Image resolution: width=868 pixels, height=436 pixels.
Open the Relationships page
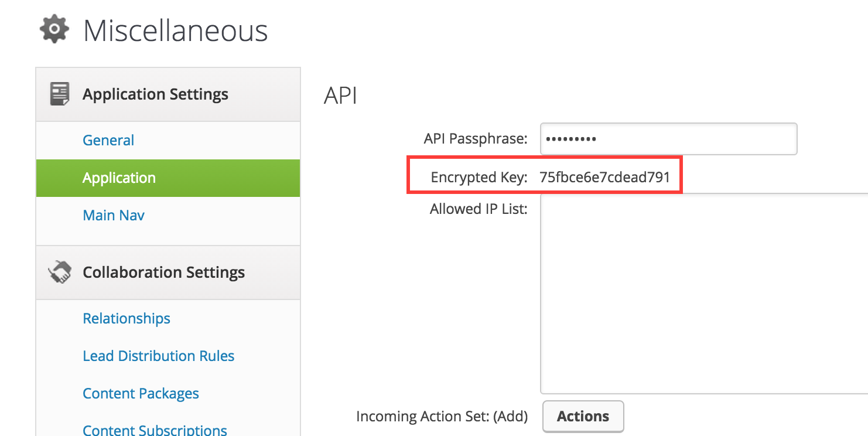pos(127,318)
